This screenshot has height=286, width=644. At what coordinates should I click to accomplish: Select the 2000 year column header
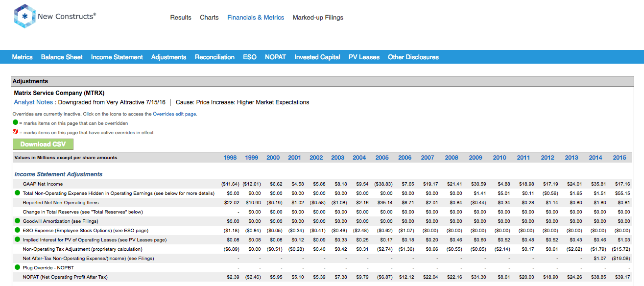(x=273, y=158)
